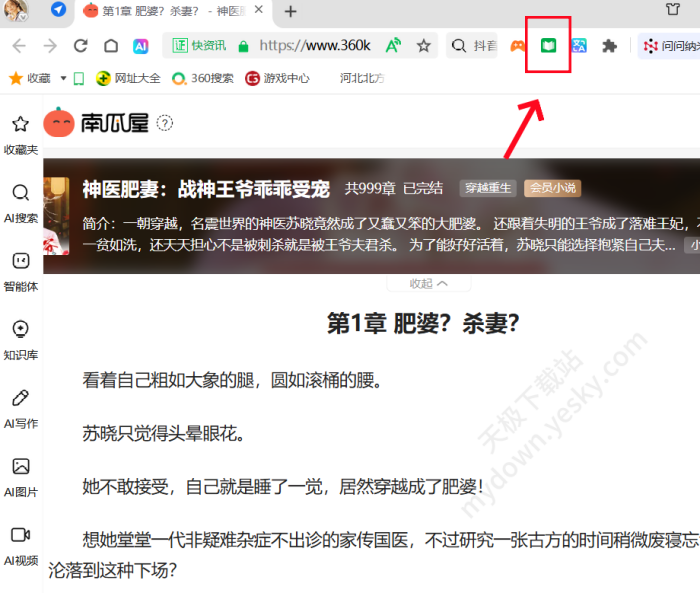Open the puzzle piece extensions menu
700x593 pixels.
point(609,46)
